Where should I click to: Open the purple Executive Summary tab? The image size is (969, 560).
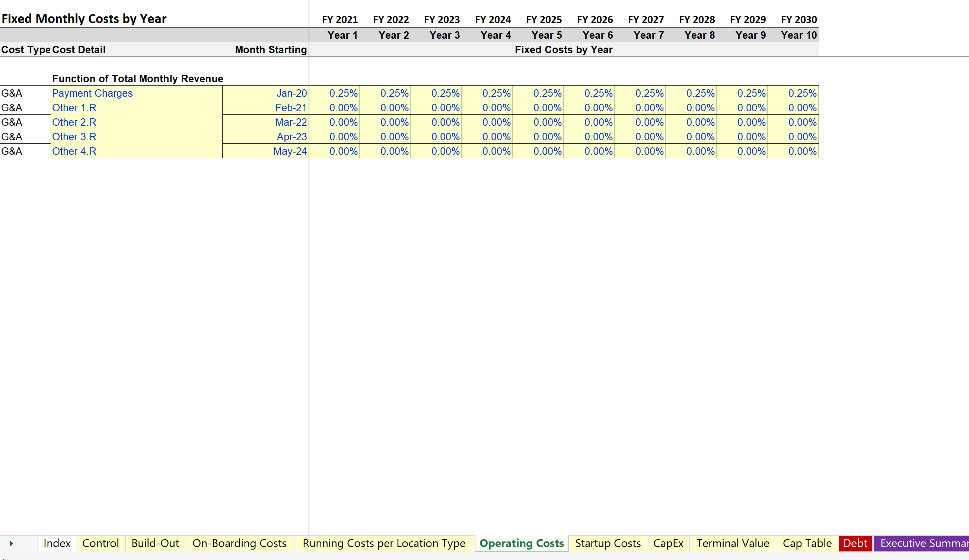(921, 543)
